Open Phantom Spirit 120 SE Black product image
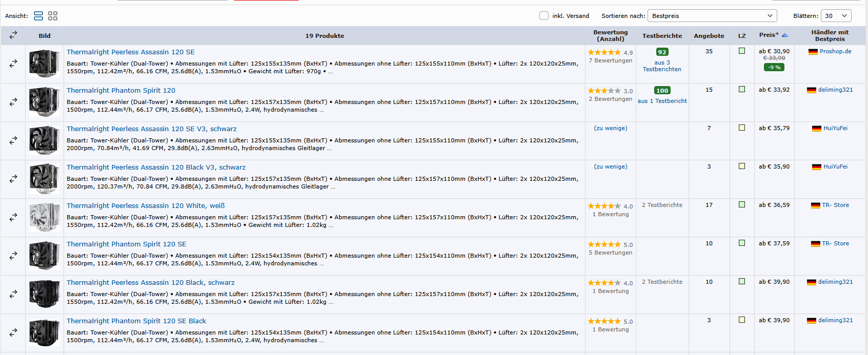Screen dimensions: 868x355 point(45,332)
